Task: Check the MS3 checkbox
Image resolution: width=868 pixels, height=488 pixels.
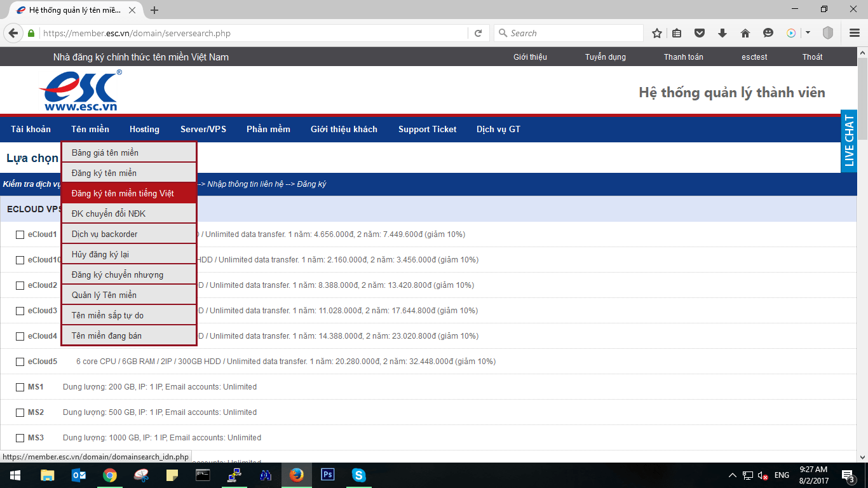Action: tap(20, 438)
